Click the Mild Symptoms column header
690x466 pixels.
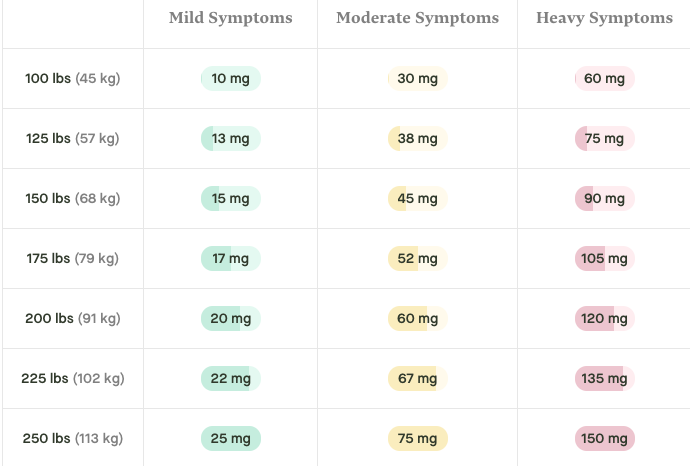pos(231,18)
